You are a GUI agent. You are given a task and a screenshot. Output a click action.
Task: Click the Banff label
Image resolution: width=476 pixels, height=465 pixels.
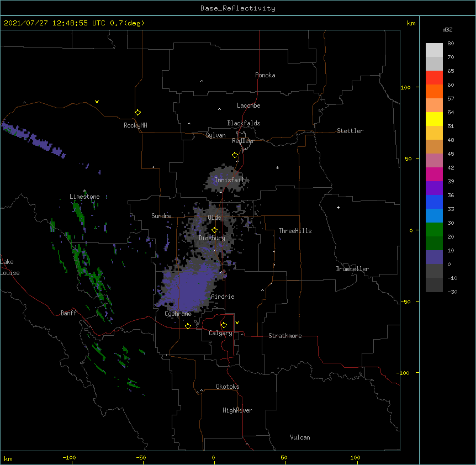pos(68,313)
